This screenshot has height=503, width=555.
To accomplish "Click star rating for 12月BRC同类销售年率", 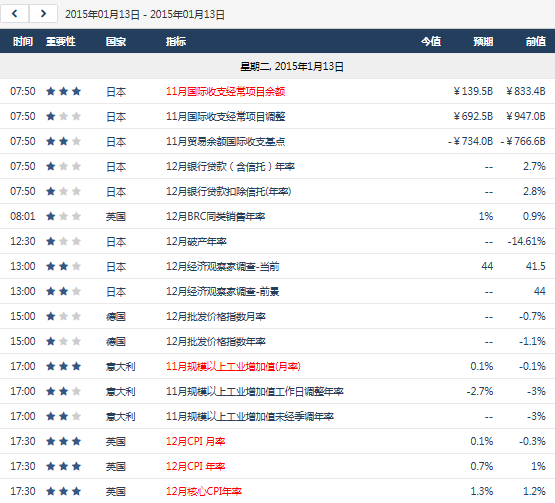I will pyautogui.click(x=64, y=216).
